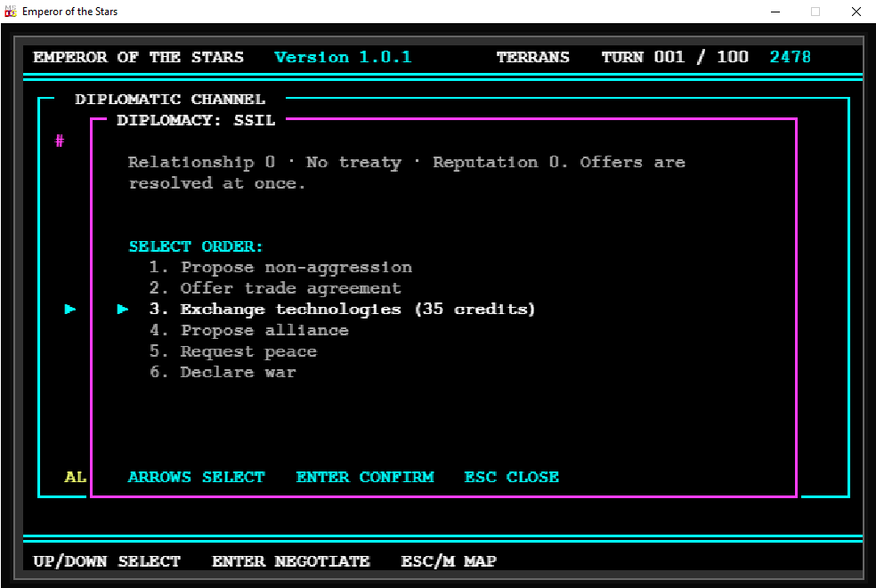876x588 pixels.
Task: Click the Relationship 0 status text
Action: tap(202, 163)
